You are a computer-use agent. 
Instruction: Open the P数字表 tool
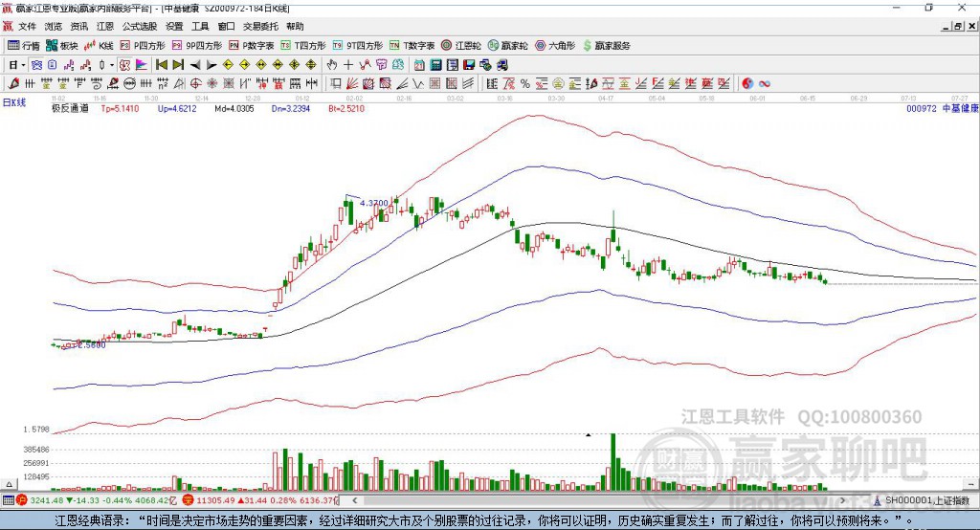[x=252, y=46]
